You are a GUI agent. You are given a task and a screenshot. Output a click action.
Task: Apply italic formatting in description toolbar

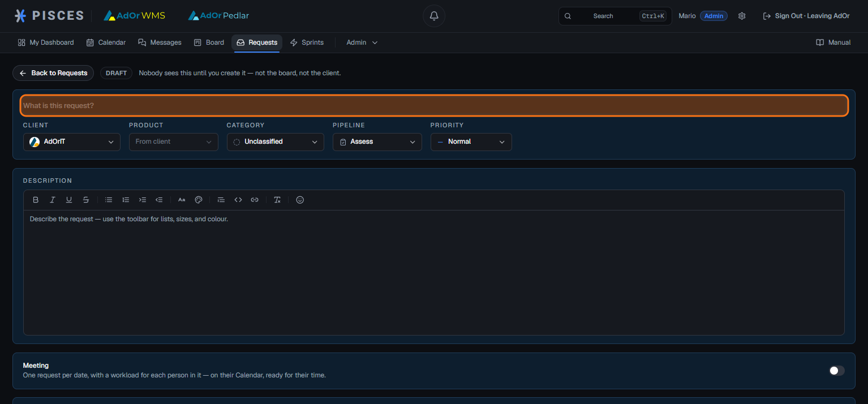coord(53,200)
